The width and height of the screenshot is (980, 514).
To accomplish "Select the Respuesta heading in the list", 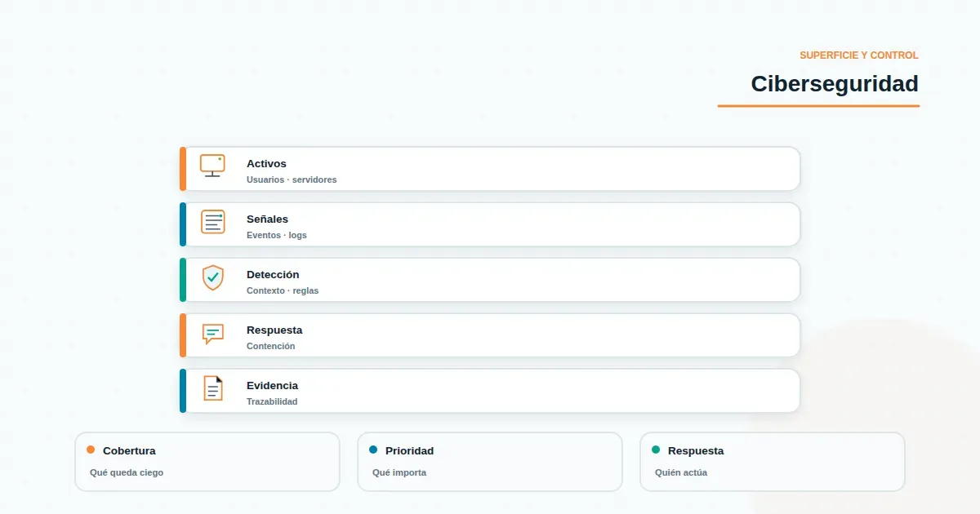I will (274, 330).
